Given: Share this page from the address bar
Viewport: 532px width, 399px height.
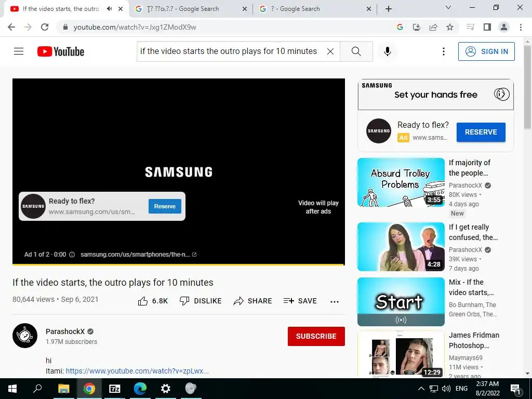Looking at the screenshot, I should pos(433,27).
